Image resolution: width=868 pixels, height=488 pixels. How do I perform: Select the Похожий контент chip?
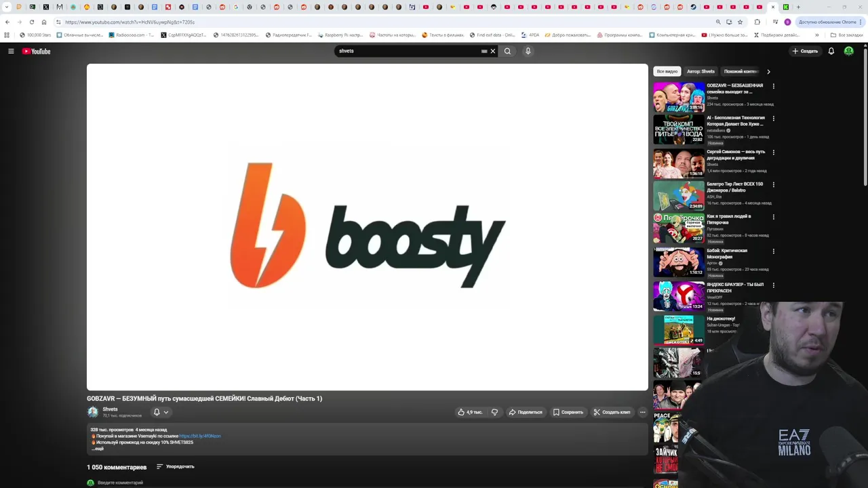point(741,71)
